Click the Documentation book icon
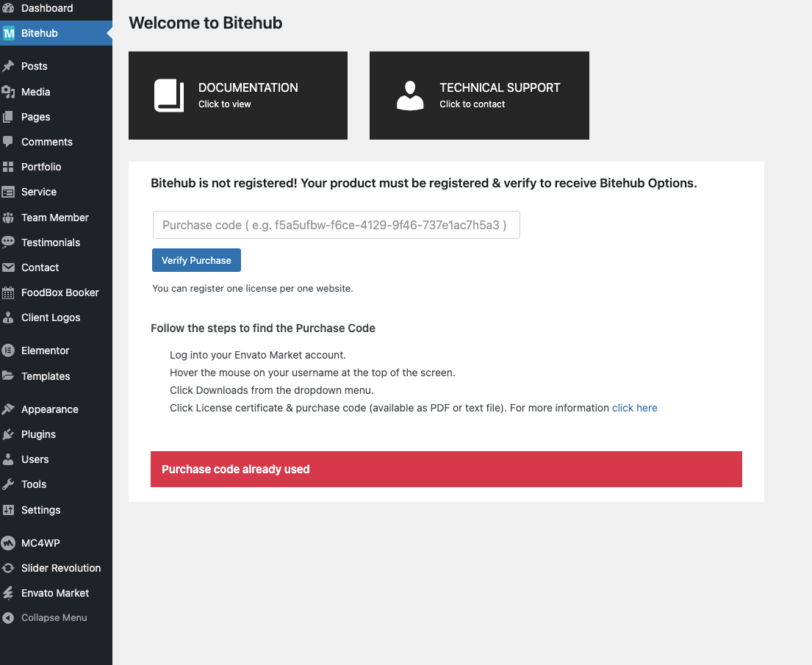Image resolution: width=812 pixels, height=665 pixels. pos(169,96)
